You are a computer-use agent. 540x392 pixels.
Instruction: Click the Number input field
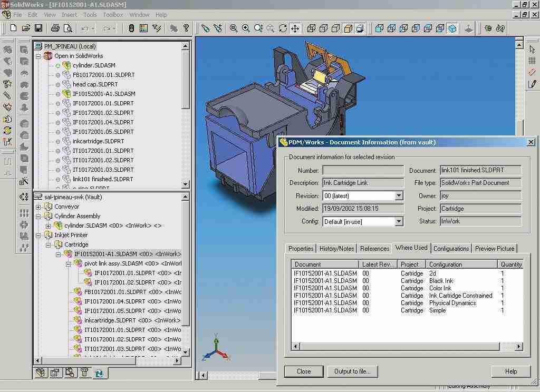click(363, 170)
